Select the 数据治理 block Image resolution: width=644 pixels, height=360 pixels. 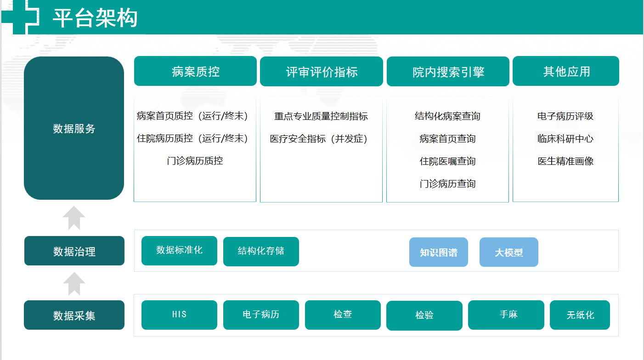pos(74,251)
